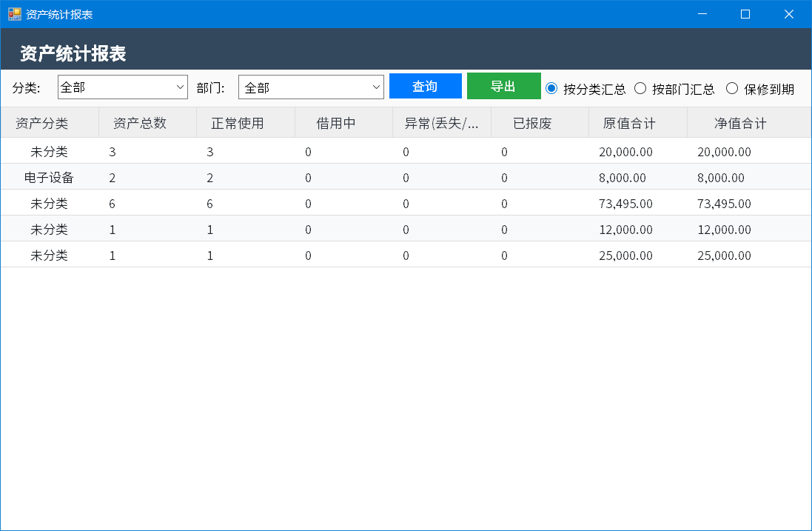This screenshot has height=531, width=812.
Task: Click the blue 查询 button
Action: (425, 86)
